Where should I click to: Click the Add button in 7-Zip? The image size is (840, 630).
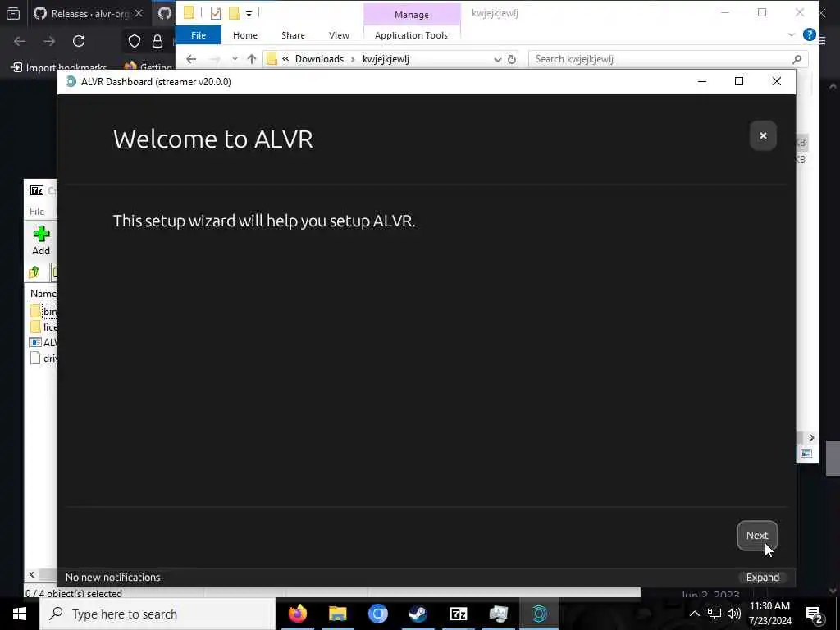click(41, 240)
